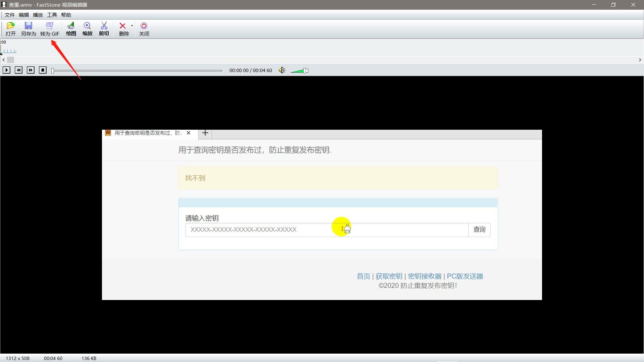Step to the next frame
The height and width of the screenshot is (362, 644).
pyautogui.click(x=31, y=70)
